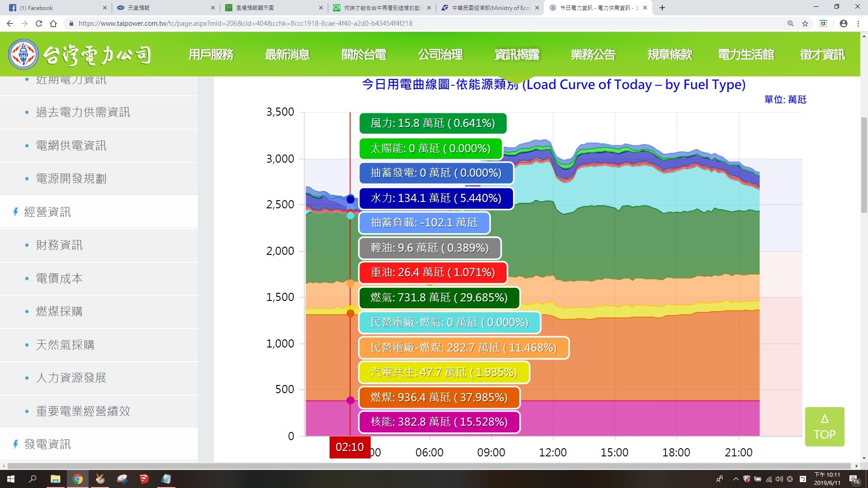Open the 徵才資訊 menu

[x=822, y=55]
